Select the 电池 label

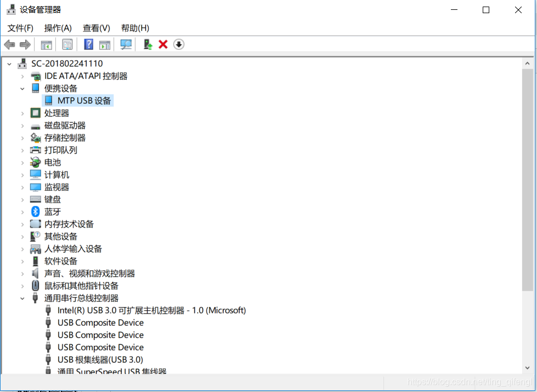click(x=53, y=162)
